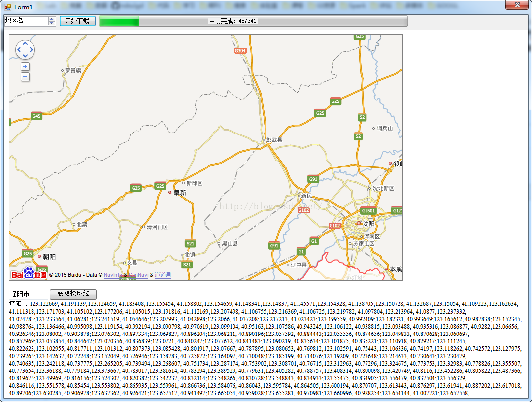Click the 开始下载 button
This screenshot has width=532, height=402.
(77, 21)
